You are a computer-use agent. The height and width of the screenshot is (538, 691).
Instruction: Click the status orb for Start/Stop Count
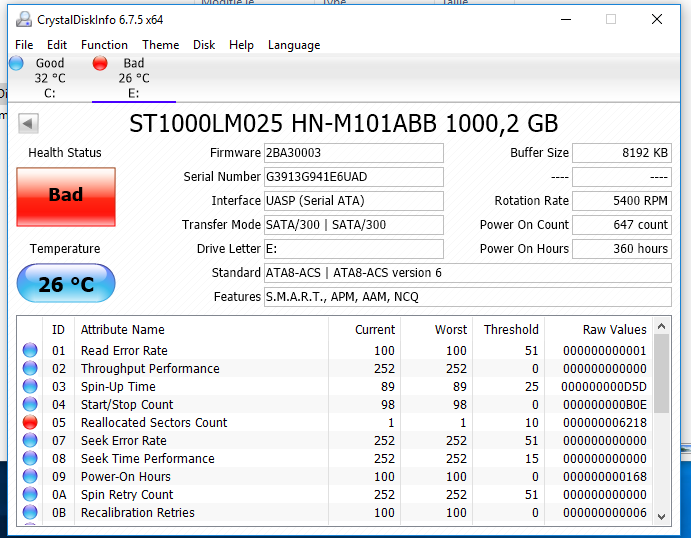[x=30, y=404]
